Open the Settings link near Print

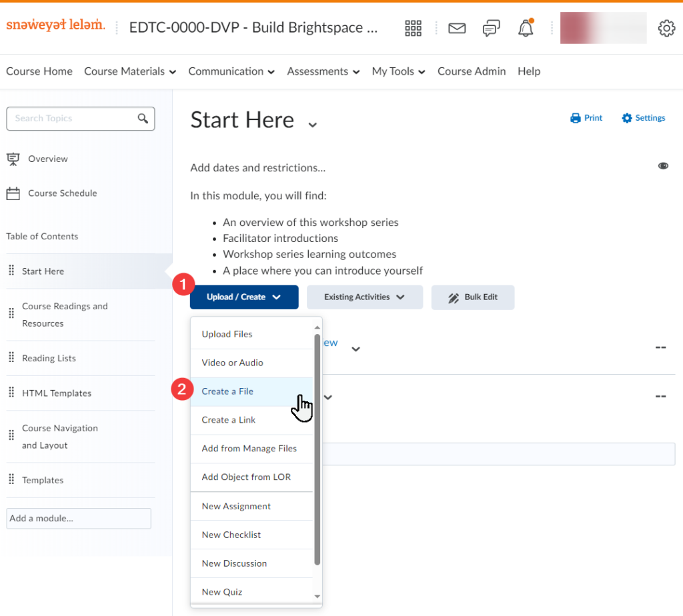click(642, 117)
